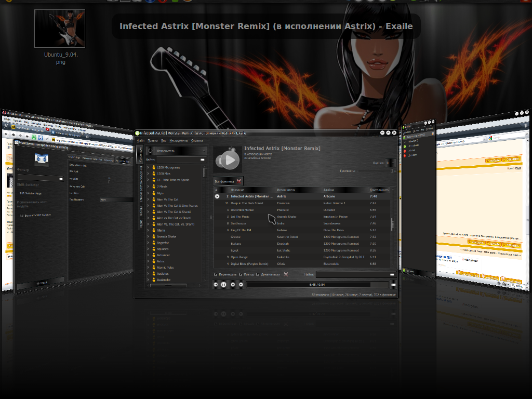Toggle the Динамически checkbox
This screenshot has height=399, width=532.
[258, 274]
